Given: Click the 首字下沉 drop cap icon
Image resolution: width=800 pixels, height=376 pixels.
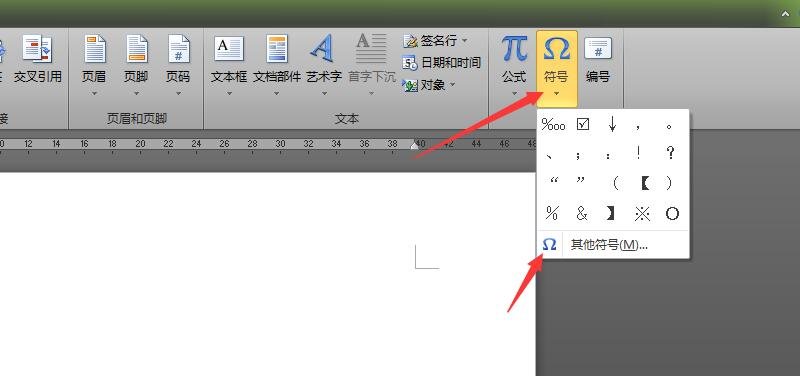Looking at the screenshot, I should click(371, 48).
